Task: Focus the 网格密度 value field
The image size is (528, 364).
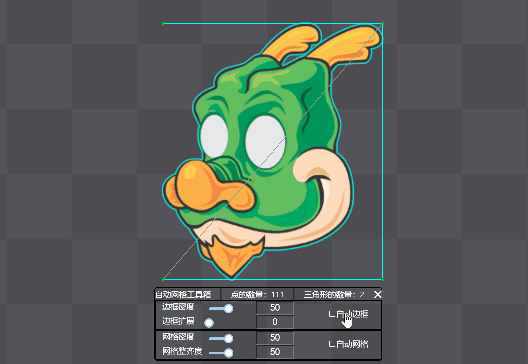Action: tap(275, 338)
